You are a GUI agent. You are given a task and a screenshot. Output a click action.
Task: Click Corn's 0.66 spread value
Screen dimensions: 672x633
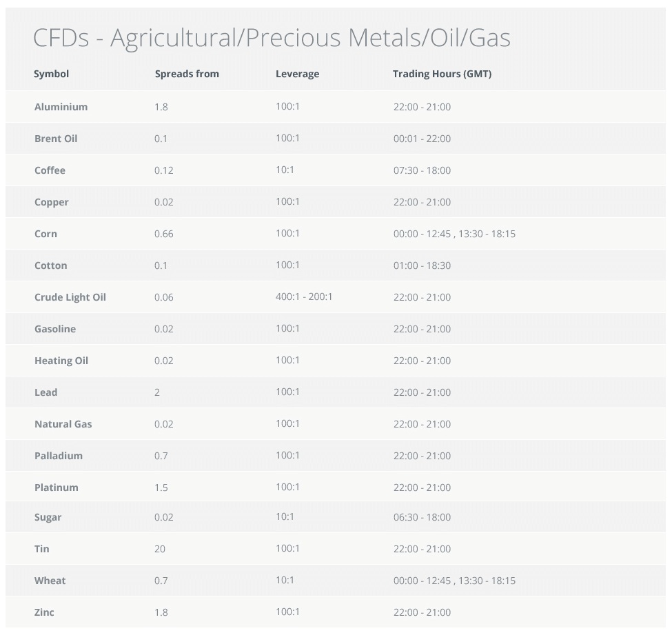click(x=164, y=234)
